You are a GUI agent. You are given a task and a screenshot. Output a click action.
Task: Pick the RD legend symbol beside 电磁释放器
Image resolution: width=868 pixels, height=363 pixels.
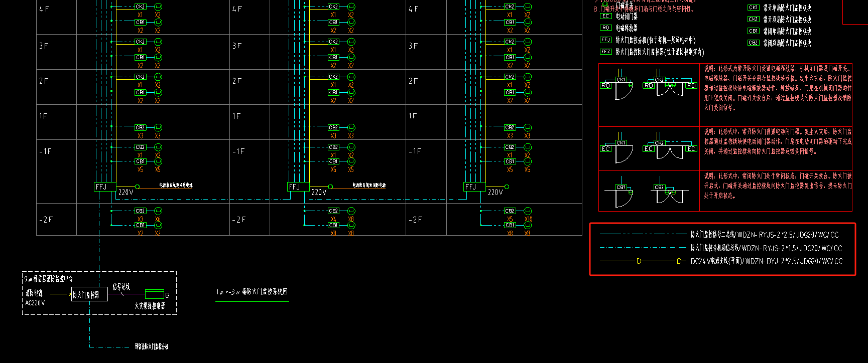[x=606, y=28]
